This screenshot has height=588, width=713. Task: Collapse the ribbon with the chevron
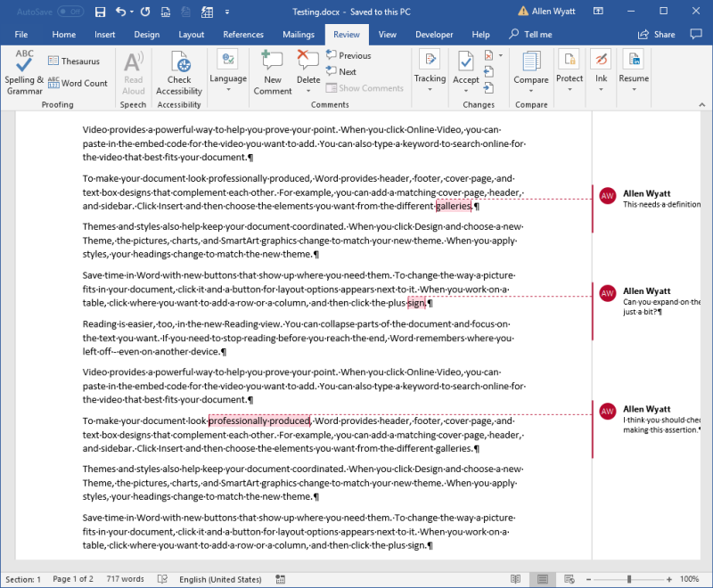702,104
